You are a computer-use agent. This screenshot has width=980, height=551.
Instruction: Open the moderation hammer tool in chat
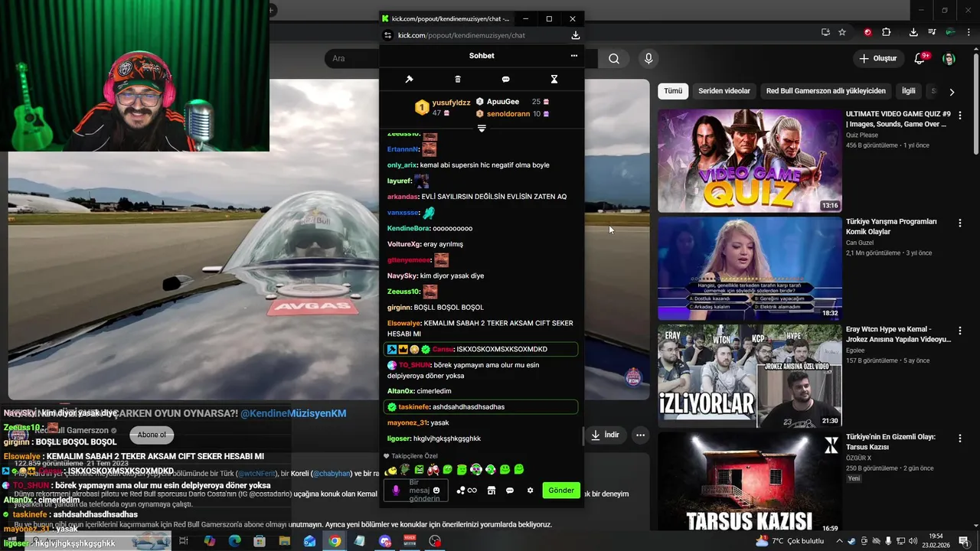coord(409,79)
